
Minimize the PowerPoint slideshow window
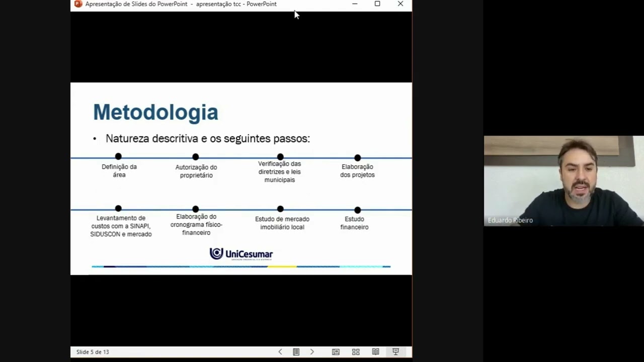tap(355, 4)
